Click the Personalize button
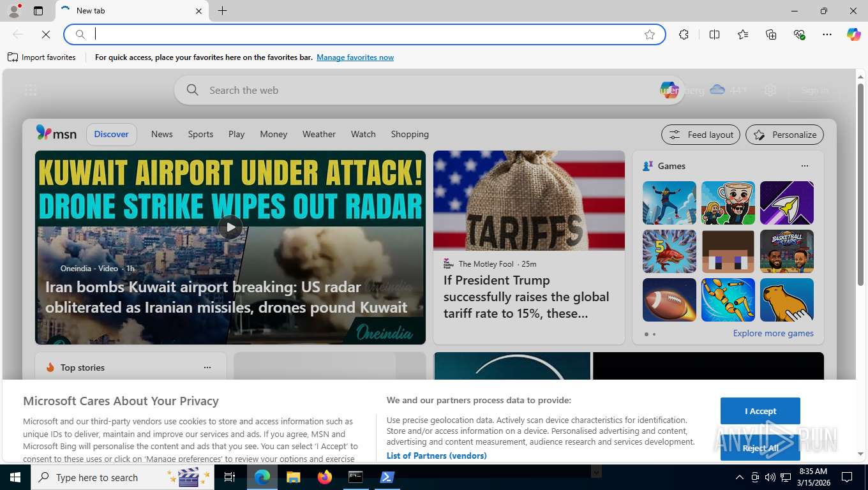 coord(785,135)
